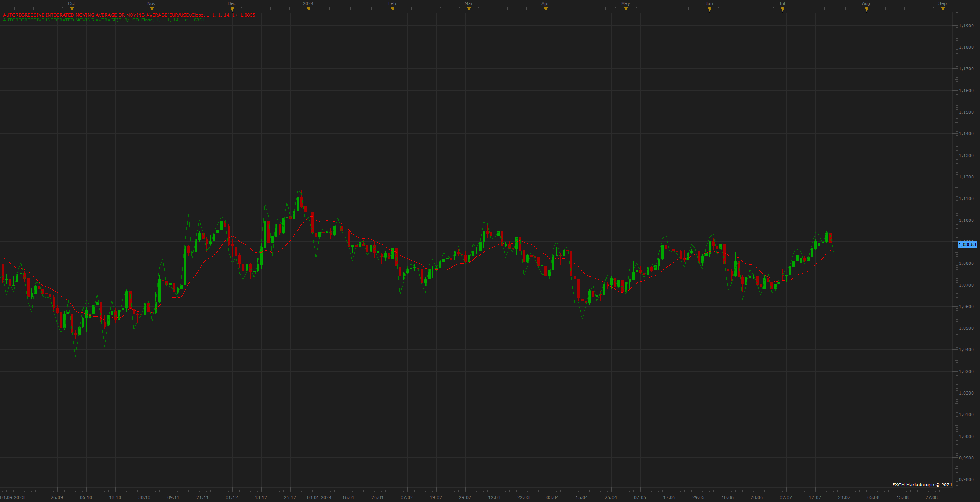Click the 04.09.2023 date axis label
This screenshot has height=502, width=980.
12,497
